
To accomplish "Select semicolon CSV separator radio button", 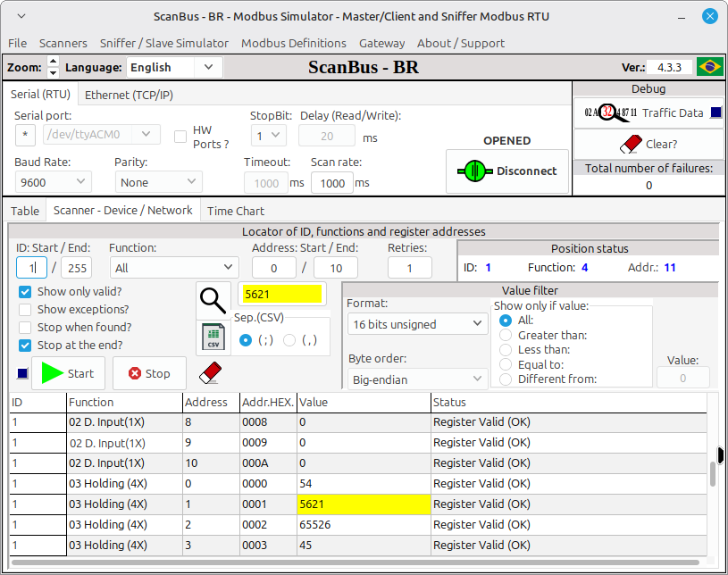I will coord(246,340).
